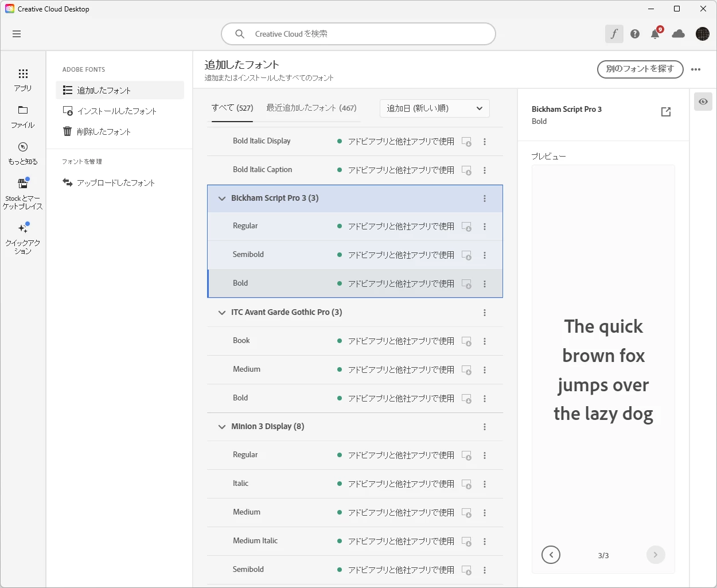Go to ファイル in the sidebar
Image resolution: width=717 pixels, height=588 pixels.
(23, 116)
